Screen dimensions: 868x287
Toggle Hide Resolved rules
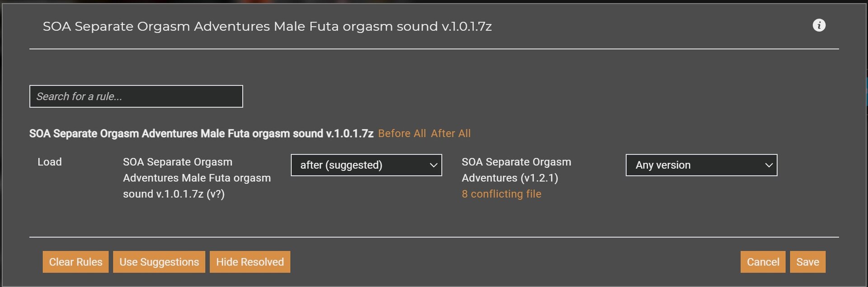coord(250,262)
